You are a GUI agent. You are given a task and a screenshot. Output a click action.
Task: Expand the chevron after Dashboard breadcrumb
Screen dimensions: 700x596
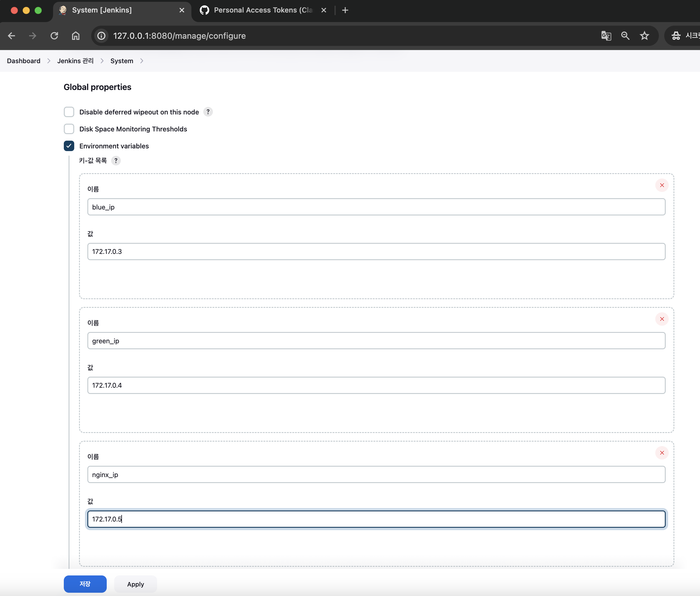49,61
